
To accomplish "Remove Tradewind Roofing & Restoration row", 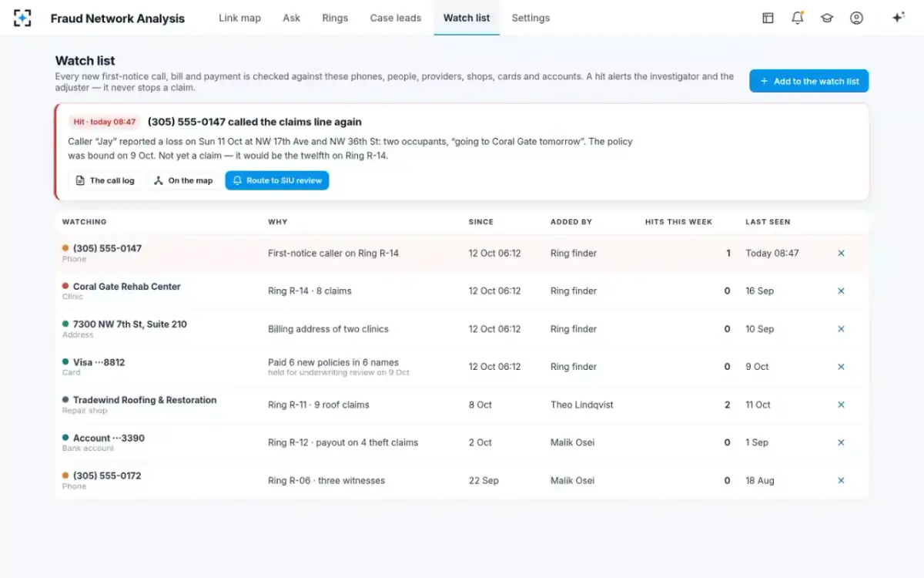I will [841, 405].
